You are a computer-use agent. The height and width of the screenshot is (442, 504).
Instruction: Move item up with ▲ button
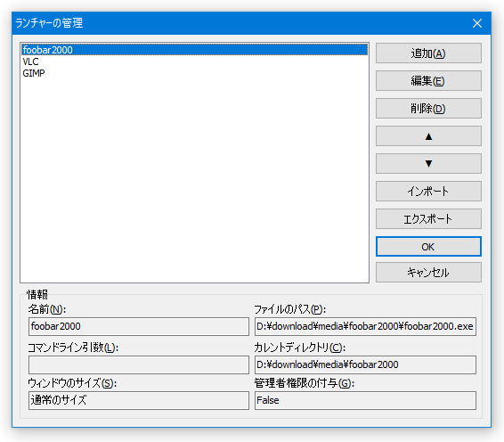[428, 136]
